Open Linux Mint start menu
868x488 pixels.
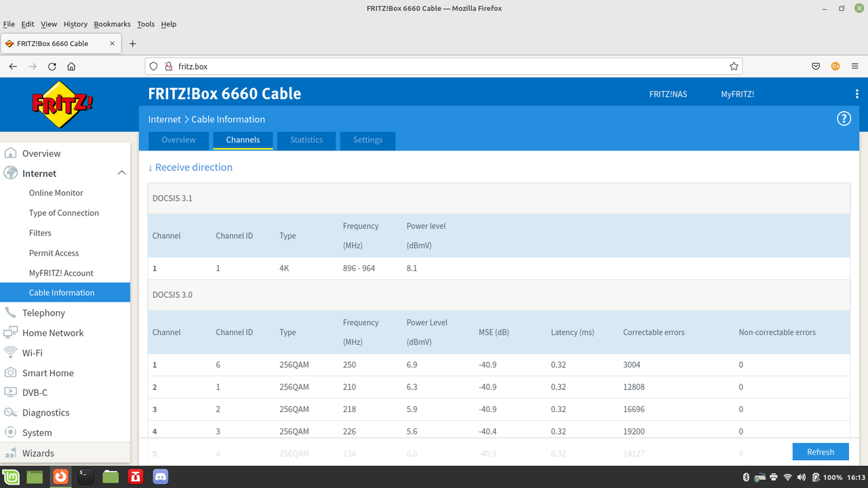tap(10, 477)
